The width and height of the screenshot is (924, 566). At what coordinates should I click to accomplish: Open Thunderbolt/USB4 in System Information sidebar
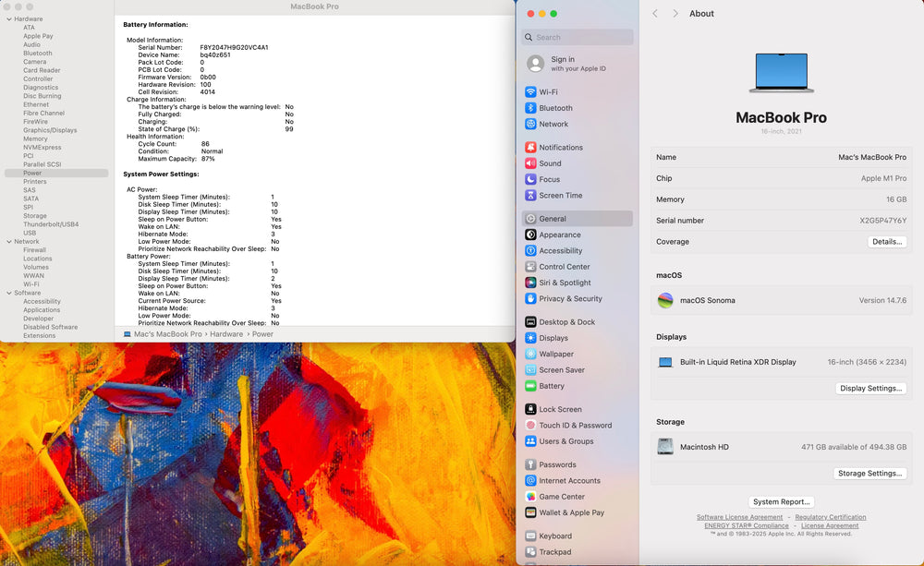pyautogui.click(x=51, y=224)
